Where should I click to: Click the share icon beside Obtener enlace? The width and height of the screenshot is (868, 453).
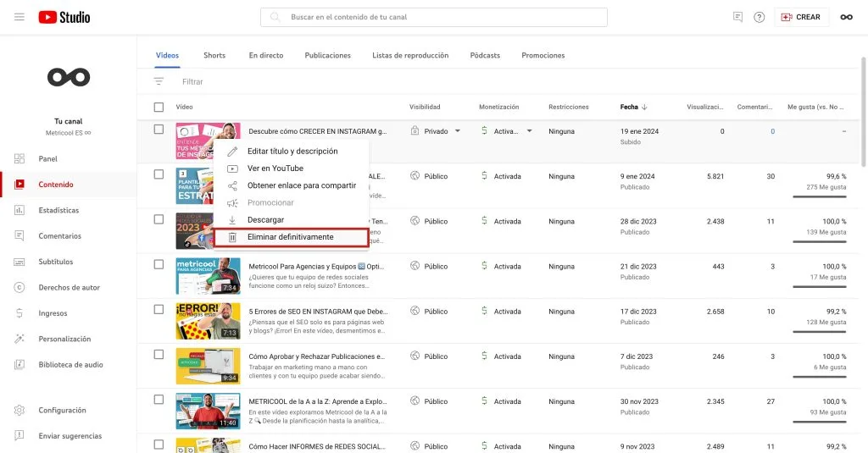tap(232, 185)
